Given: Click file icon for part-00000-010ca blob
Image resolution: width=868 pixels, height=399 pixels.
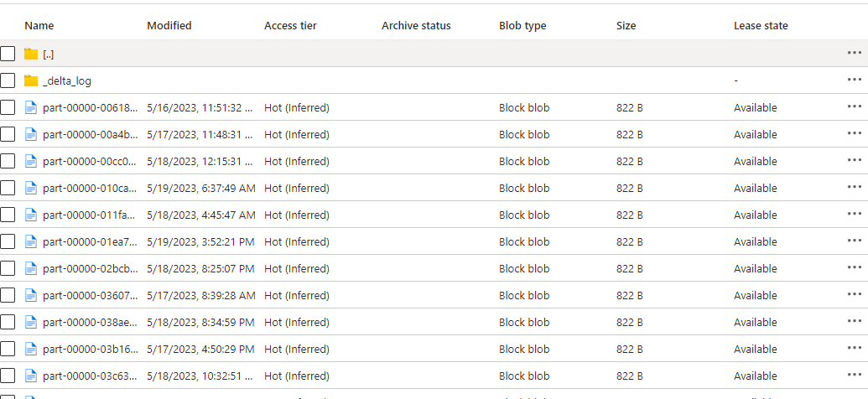Looking at the screenshot, I should (31, 188).
